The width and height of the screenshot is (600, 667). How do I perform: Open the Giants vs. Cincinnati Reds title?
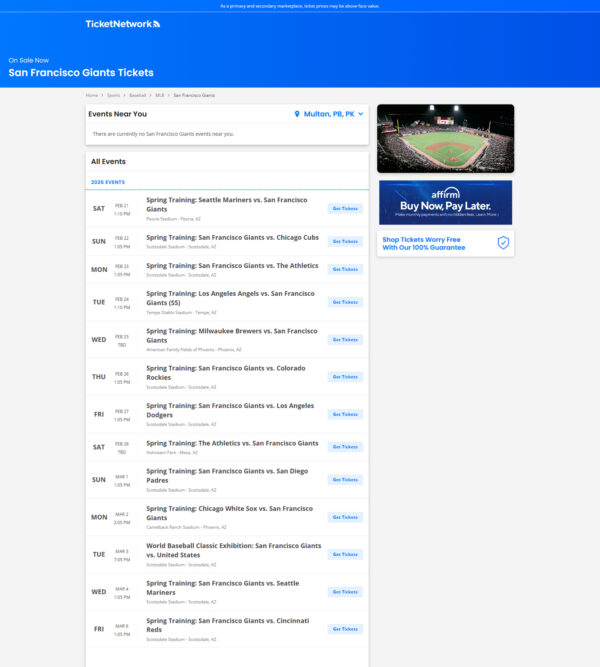[x=228, y=625]
